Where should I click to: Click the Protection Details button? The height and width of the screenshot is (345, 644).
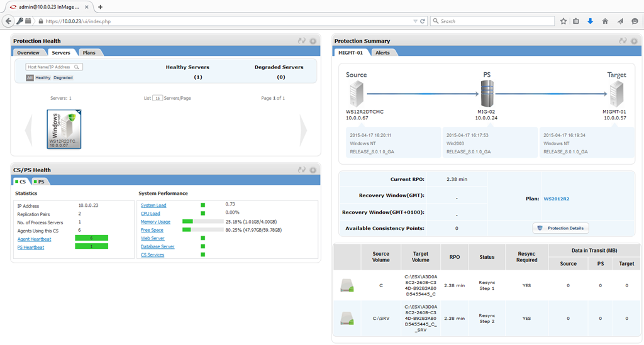(560, 228)
